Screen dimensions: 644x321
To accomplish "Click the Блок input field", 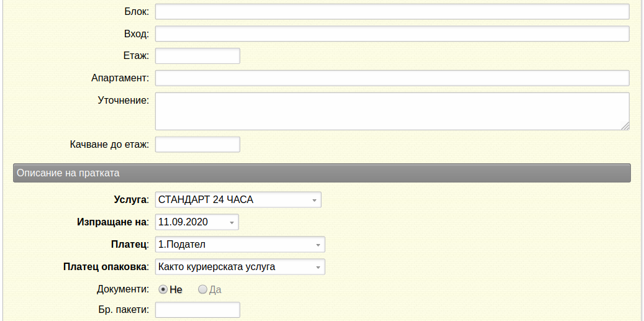I will click(x=392, y=12).
